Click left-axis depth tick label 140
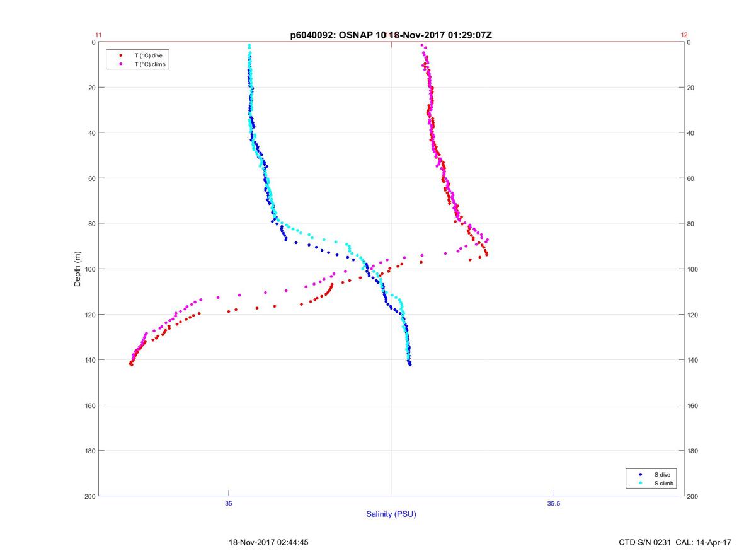Screen dimensions: 756x558 (x=89, y=360)
